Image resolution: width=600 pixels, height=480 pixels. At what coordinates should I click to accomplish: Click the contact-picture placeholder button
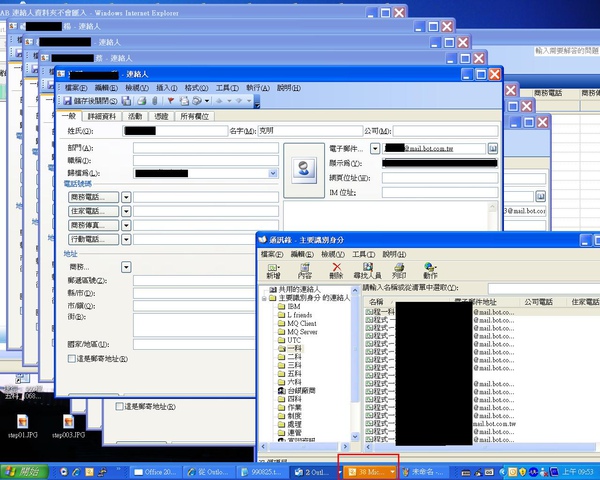pos(304,171)
